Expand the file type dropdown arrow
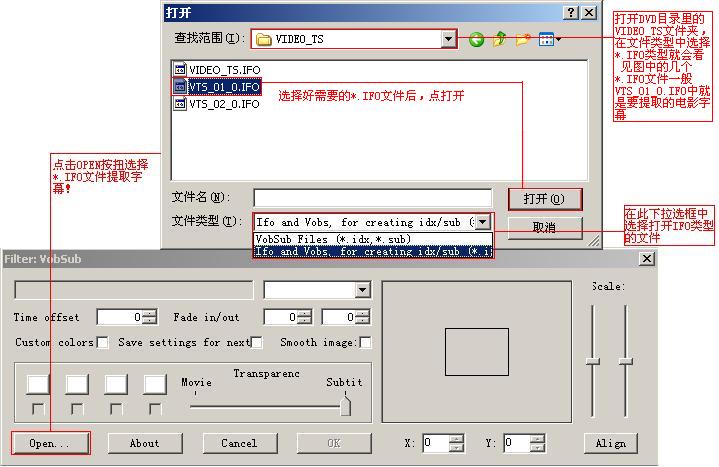Screen dimensions: 719x467 [x=483, y=222]
